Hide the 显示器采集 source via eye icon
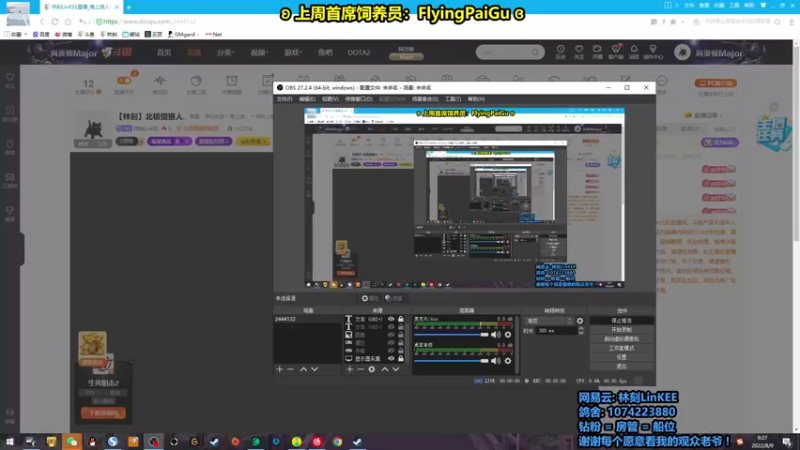Viewport: 800px width, 450px height. tap(391, 359)
